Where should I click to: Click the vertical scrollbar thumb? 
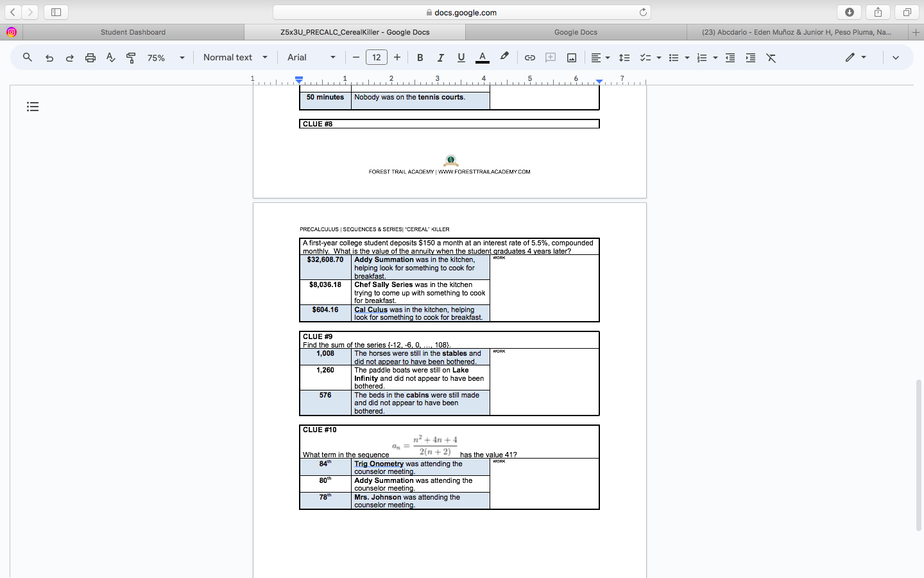tap(920, 455)
